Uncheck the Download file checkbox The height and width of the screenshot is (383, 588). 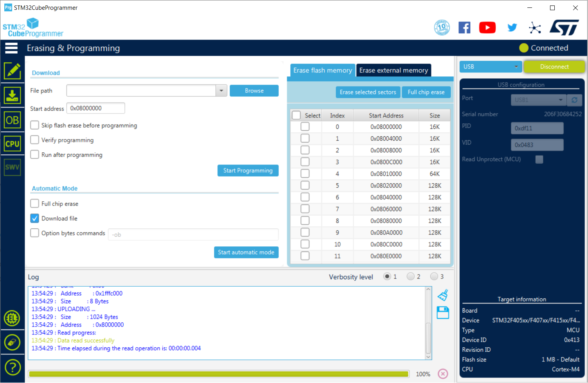(35, 219)
